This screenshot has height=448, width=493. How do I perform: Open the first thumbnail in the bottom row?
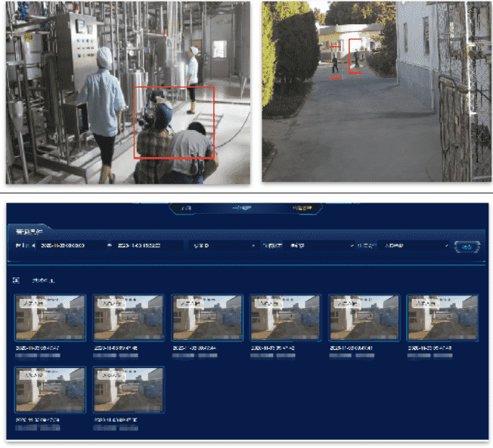(50, 390)
